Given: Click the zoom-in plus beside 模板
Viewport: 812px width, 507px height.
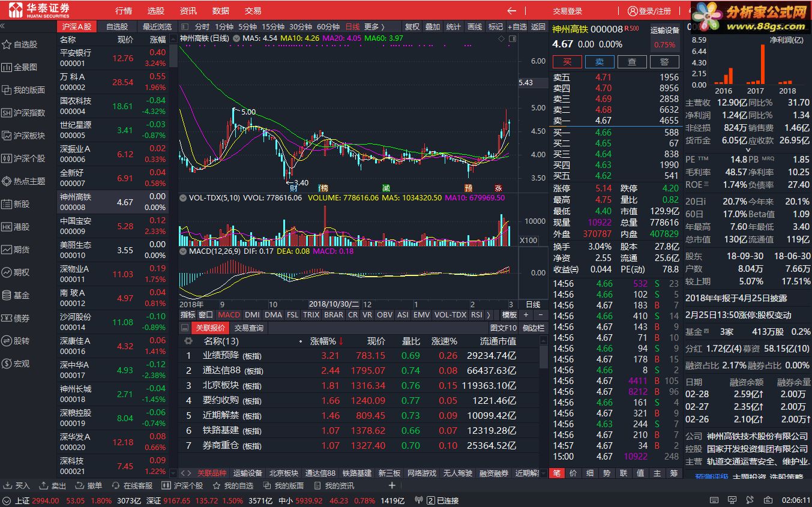Looking at the screenshot, I should (526, 314).
